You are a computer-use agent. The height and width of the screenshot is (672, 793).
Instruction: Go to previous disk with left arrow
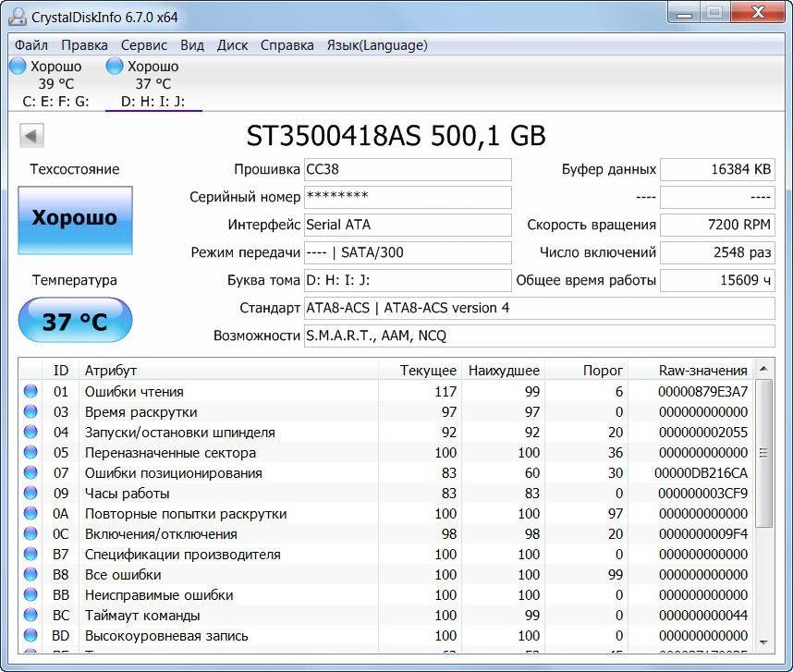point(31,136)
